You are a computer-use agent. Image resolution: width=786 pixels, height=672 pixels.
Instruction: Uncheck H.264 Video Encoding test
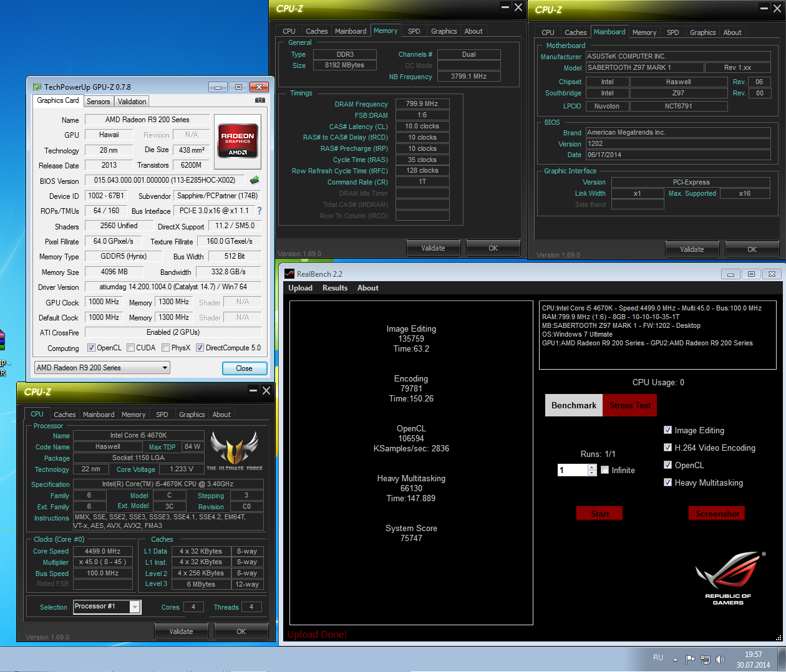click(x=667, y=448)
